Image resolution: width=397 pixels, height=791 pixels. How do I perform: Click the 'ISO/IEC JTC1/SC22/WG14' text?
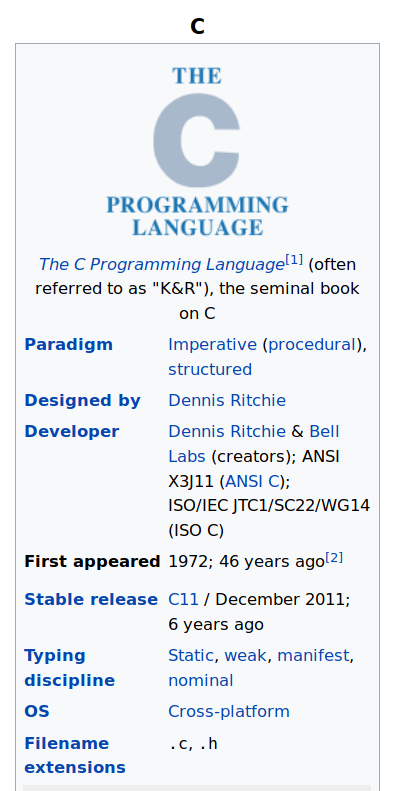269,505
